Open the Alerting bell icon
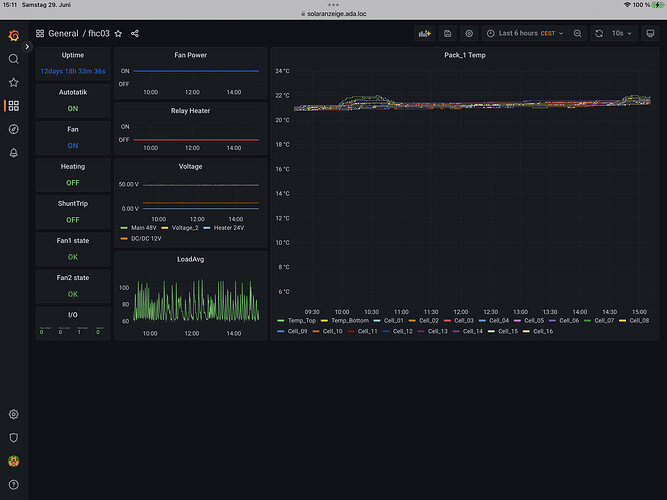The width and height of the screenshot is (667, 500). pos(14,152)
